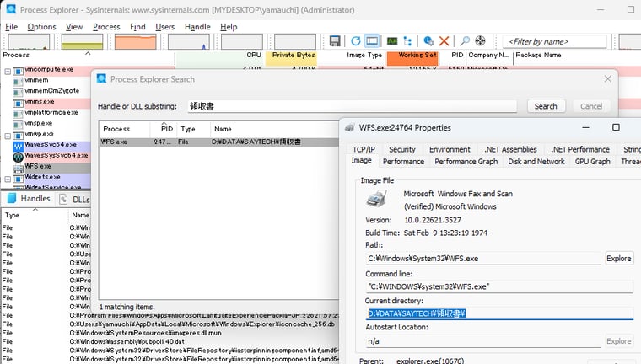This screenshot has width=641, height=364.
Task: Click the Refresh Now toolbar icon
Action: click(x=356, y=41)
